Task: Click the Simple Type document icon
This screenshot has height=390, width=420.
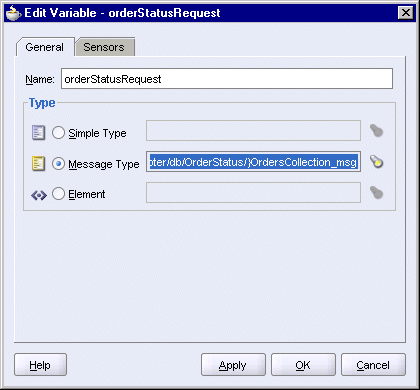Action: click(x=38, y=132)
